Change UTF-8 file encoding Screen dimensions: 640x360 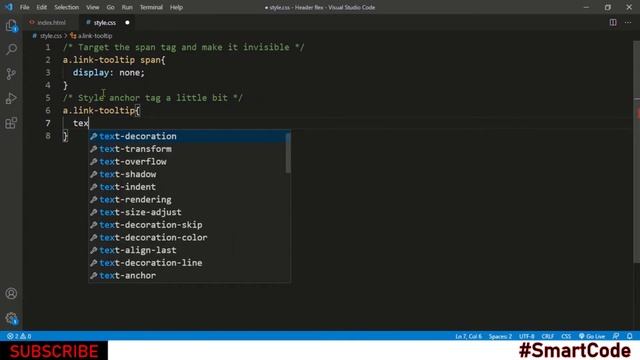(527, 336)
